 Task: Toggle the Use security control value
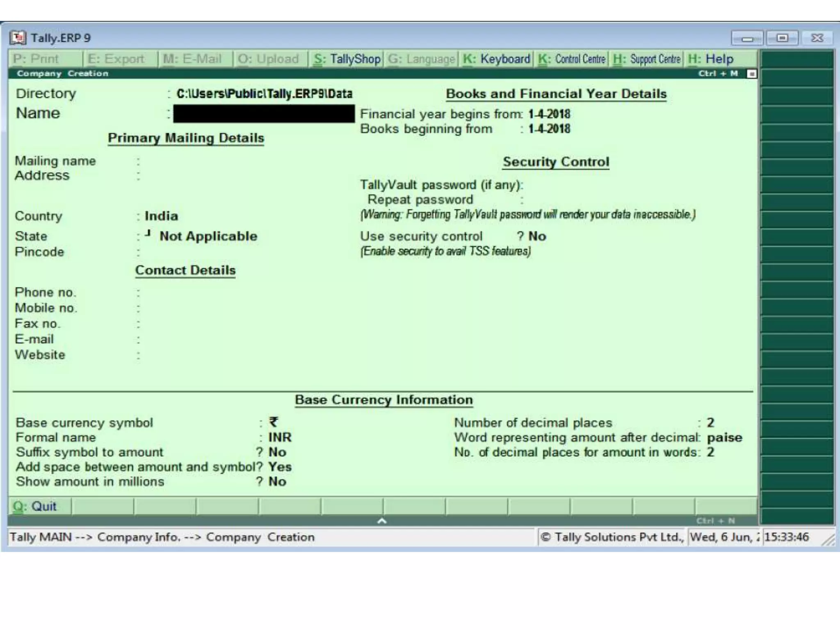[537, 236]
